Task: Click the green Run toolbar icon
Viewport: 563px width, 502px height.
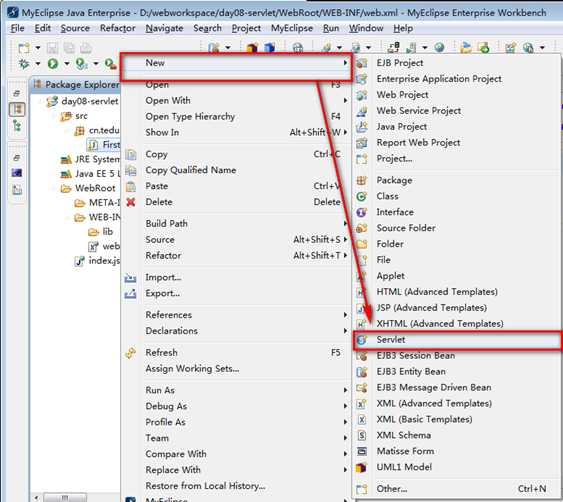Action: [53, 64]
